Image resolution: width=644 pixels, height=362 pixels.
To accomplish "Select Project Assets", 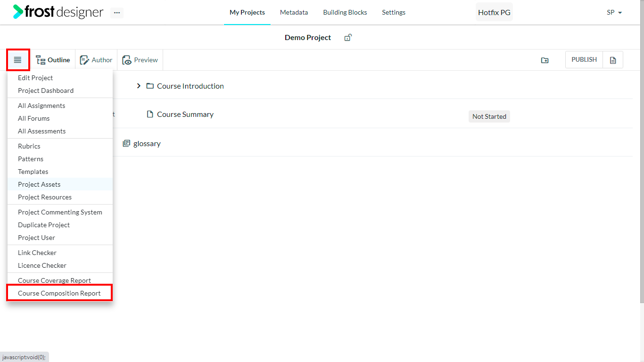I will click(60, 184).
